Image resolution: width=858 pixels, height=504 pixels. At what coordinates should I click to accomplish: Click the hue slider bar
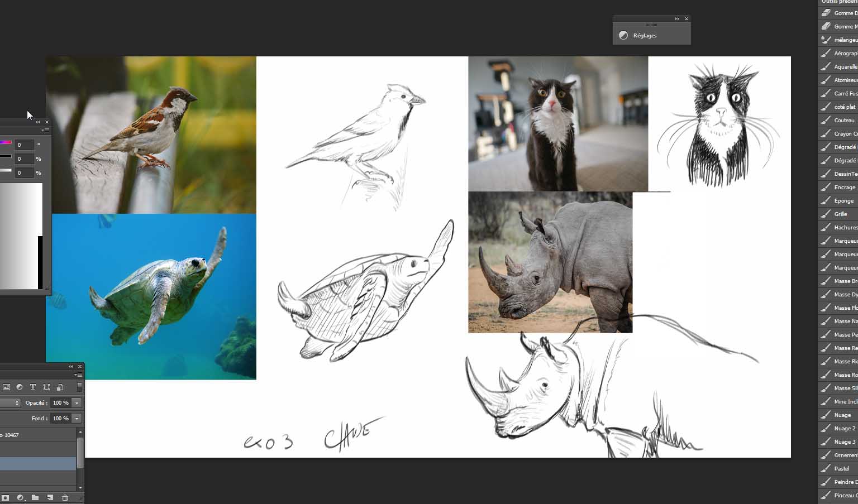[x=6, y=143]
